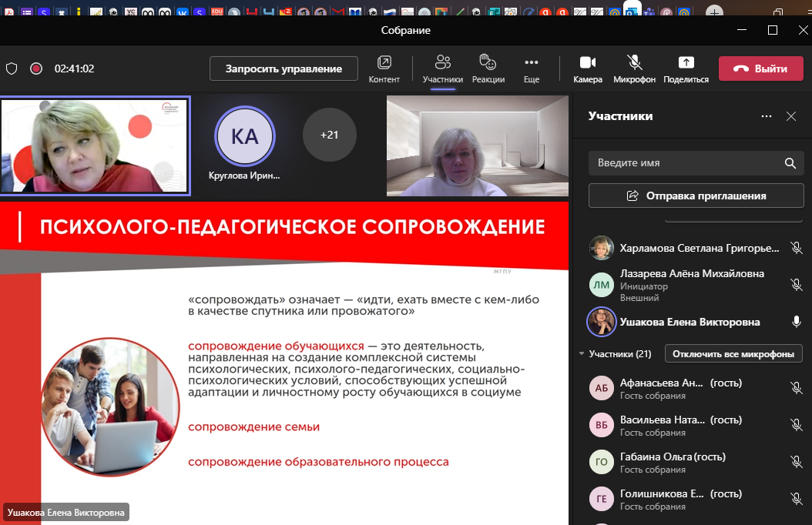Switch to the Участники tab
This screenshot has width=812, height=525.
442,69
